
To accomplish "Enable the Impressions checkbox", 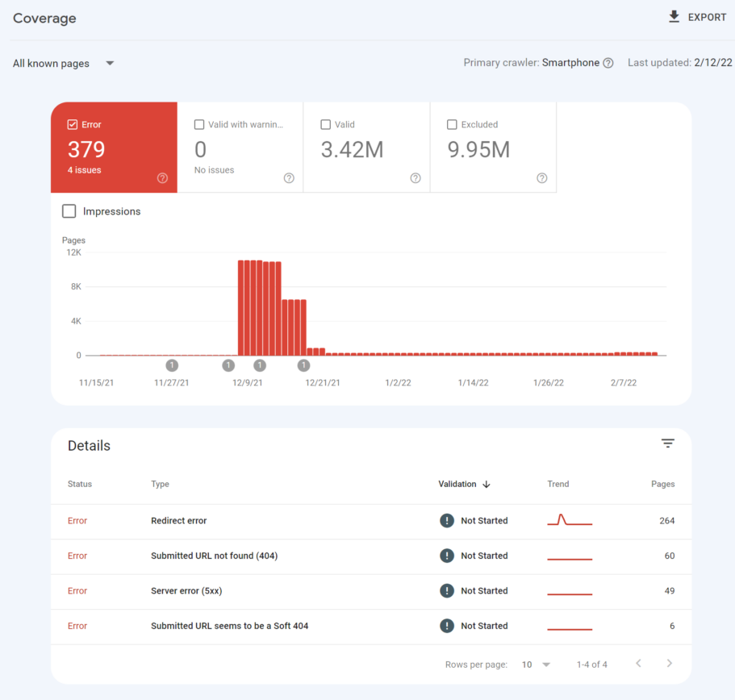I will point(69,210).
